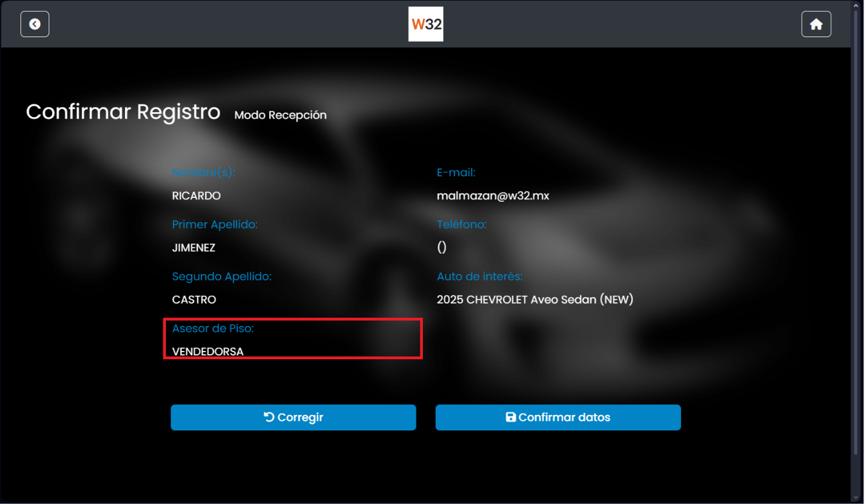Click the scrollbar up arrow
The image size is (865, 504).
[857, 5]
